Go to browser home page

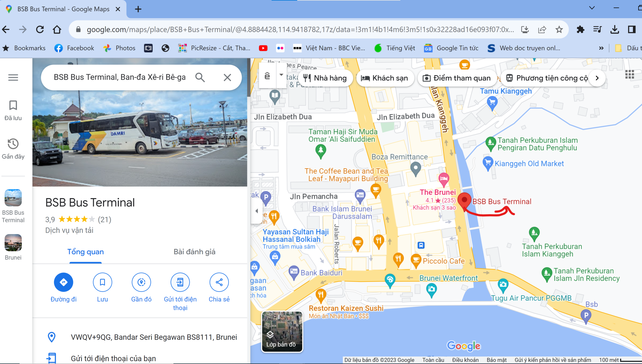point(57,29)
